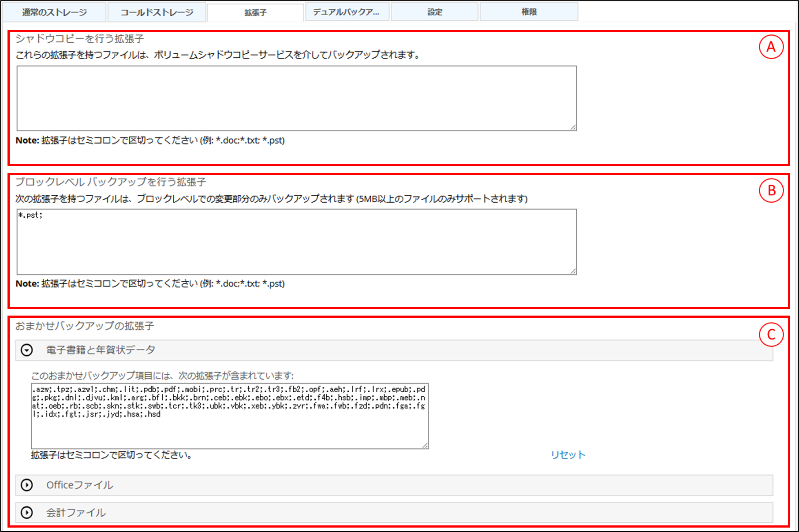Click the 電子書籍と年賀状データ extensions list box
The height and width of the screenshot is (532, 799).
pyautogui.click(x=230, y=416)
